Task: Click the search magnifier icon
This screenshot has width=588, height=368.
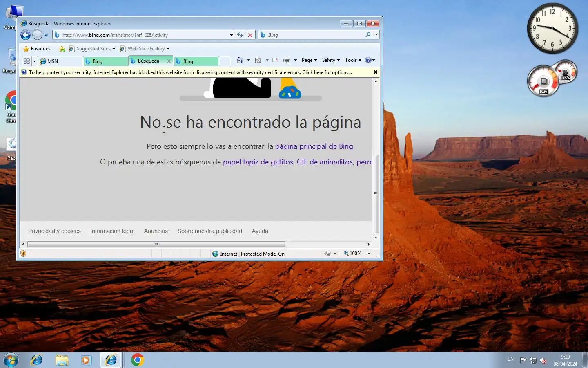Action: [x=368, y=35]
